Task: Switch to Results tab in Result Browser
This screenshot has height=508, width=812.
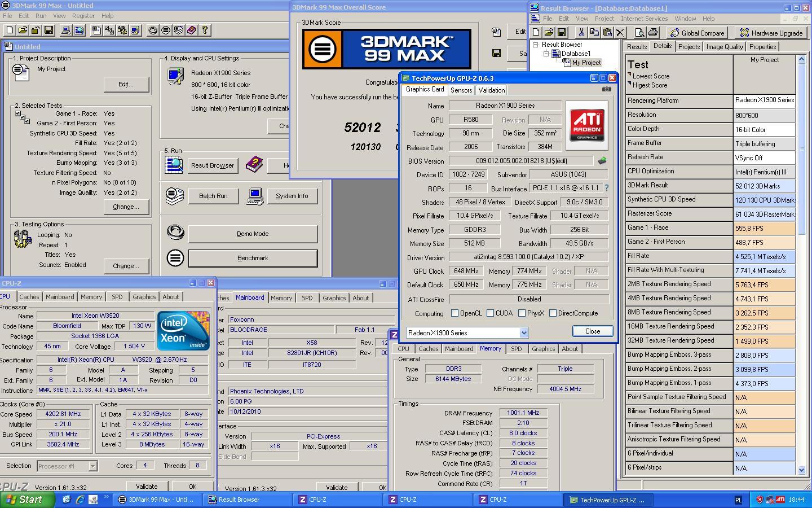Action: pos(637,47)
